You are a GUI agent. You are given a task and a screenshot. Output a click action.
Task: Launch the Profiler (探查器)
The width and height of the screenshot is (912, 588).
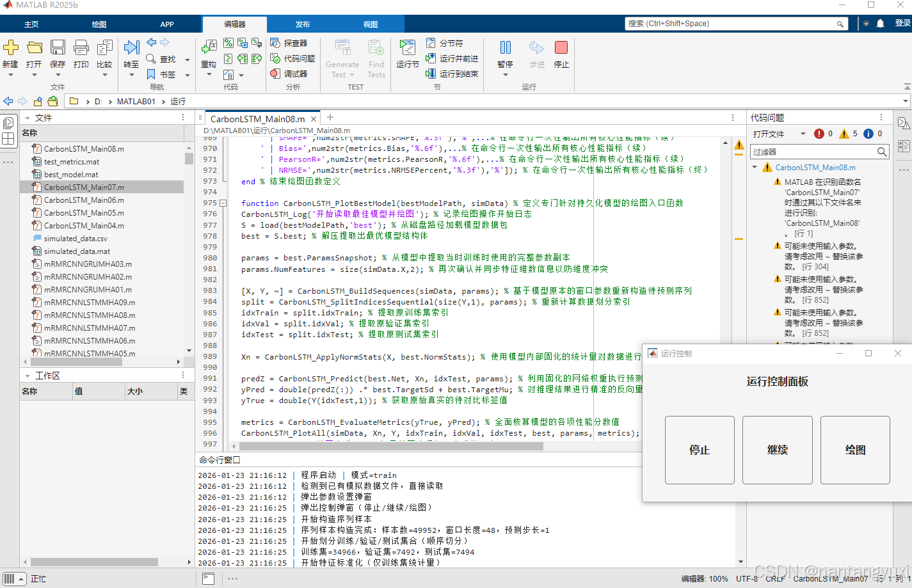(289, 43)
